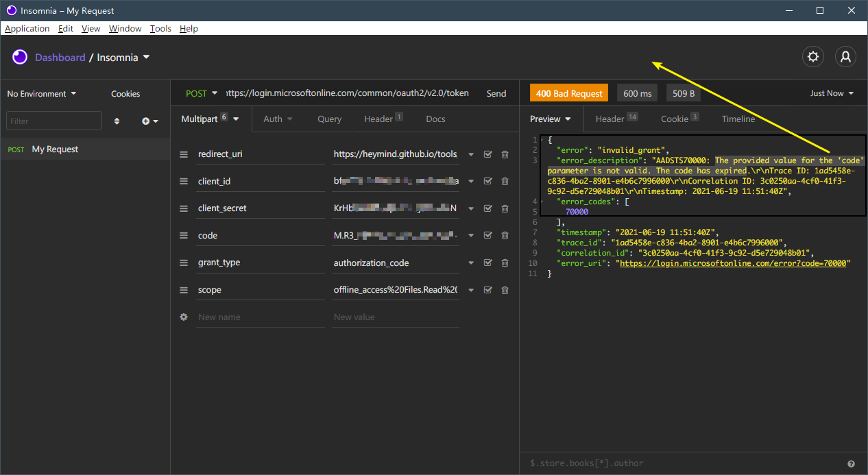Click the New value input field
The height and width of the screenshot is (475, 868).
pos(396,317)
